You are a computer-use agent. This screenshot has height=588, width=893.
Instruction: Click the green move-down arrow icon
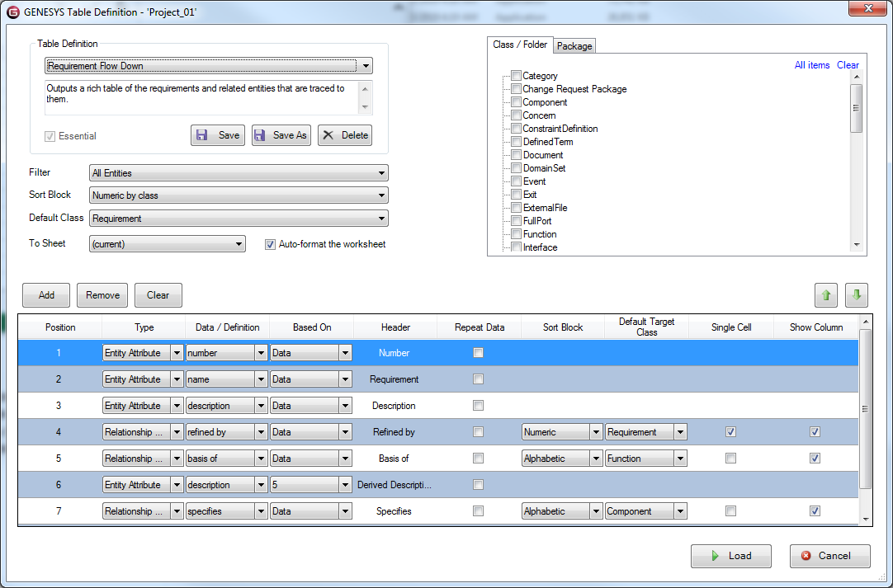point(856,294)
